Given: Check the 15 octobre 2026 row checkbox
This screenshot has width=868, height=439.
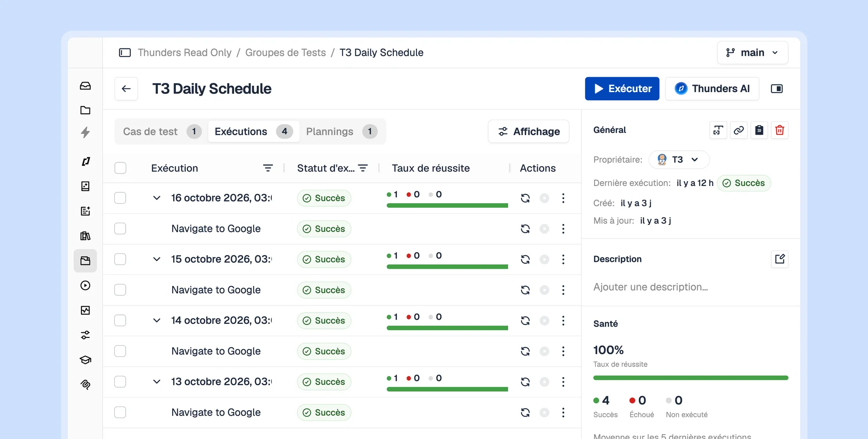Looking at the screenshot, I should point(120,259).
